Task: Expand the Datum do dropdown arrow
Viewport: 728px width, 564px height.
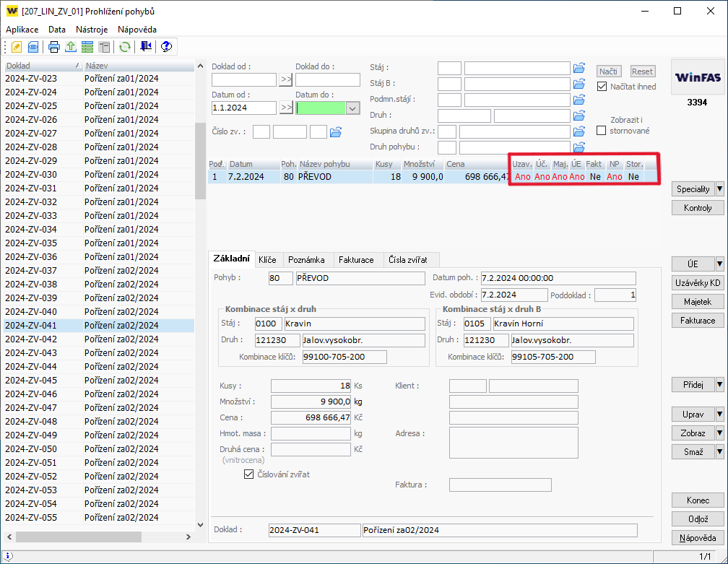Action: 352,108
